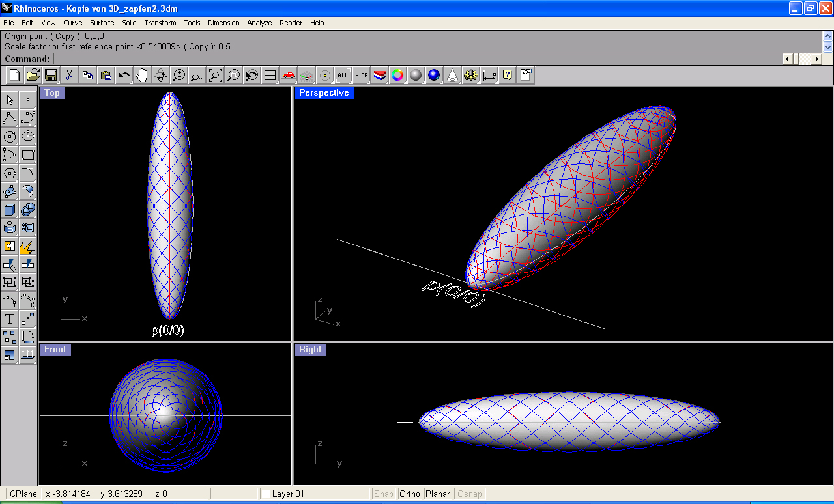Open the Curve menu

coord(72,23)
